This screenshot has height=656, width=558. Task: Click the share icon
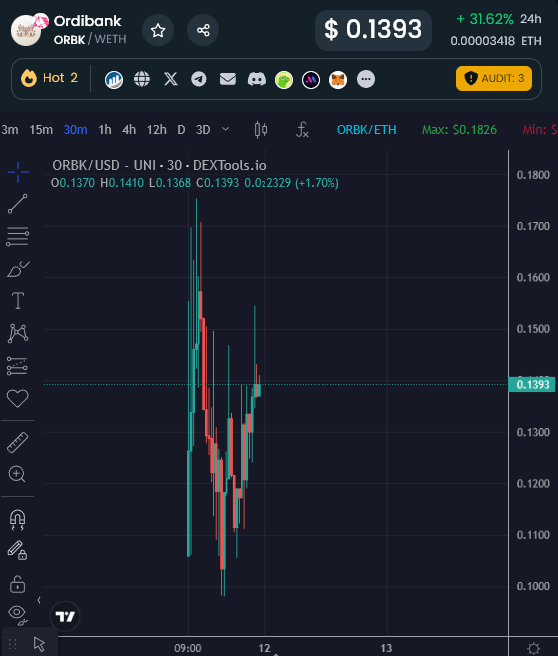(x=203, y=30)
